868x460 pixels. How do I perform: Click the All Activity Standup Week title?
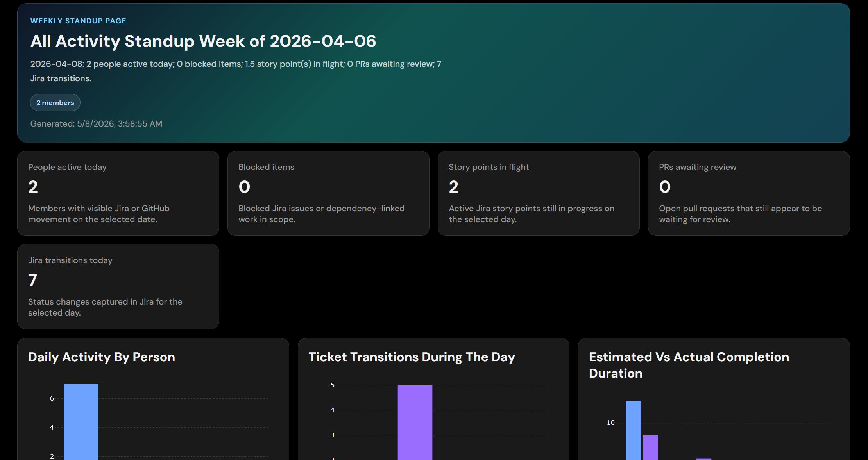203,41
